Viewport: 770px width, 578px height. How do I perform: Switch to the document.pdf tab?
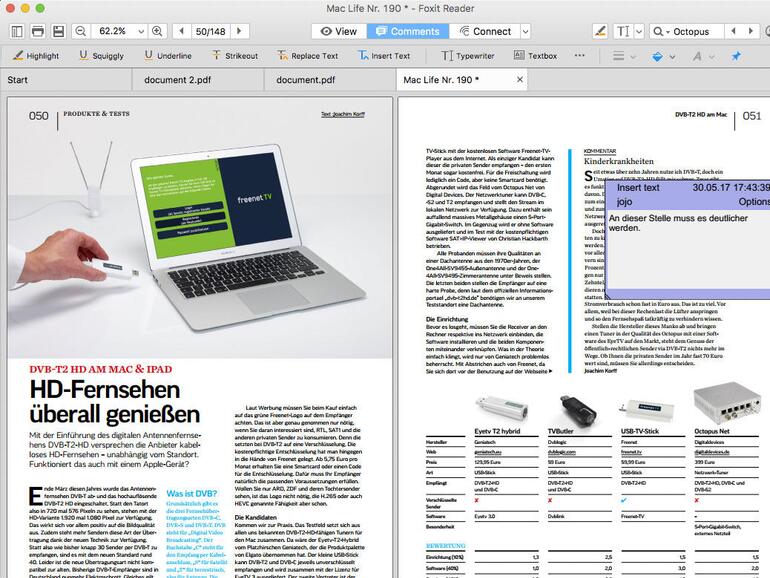[x=330, y=80]
